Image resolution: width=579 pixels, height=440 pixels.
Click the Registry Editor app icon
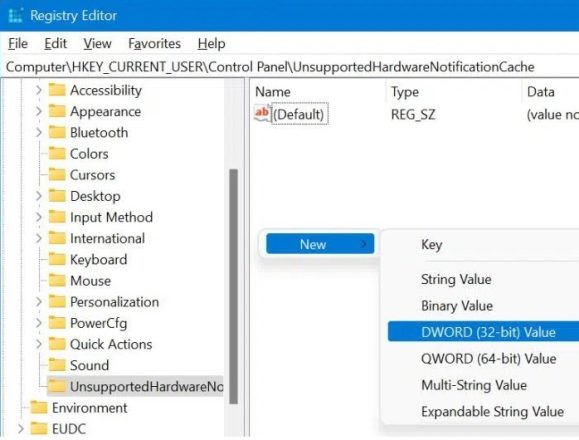click(x=16, y=16)
